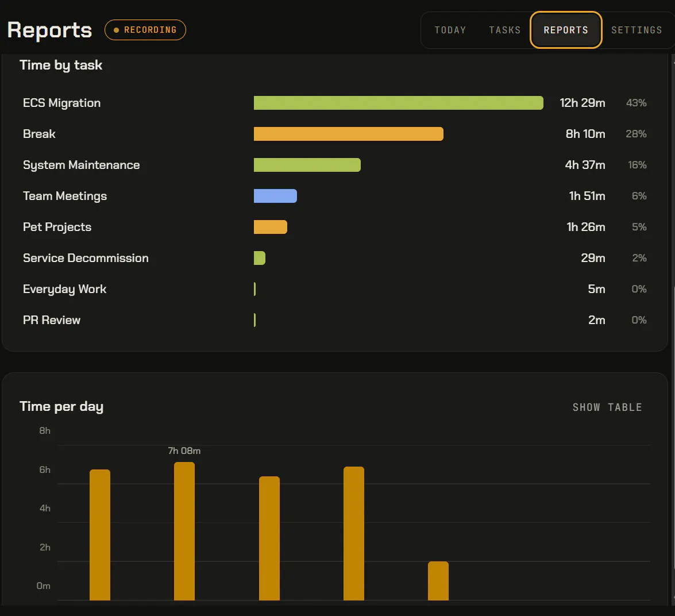Click the 43% percentage value

pyautogui.click(x=637, y=103)
